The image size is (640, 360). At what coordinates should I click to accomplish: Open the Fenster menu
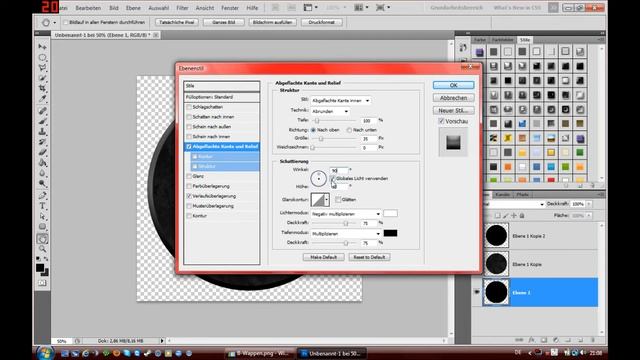(x=230, y=8)
